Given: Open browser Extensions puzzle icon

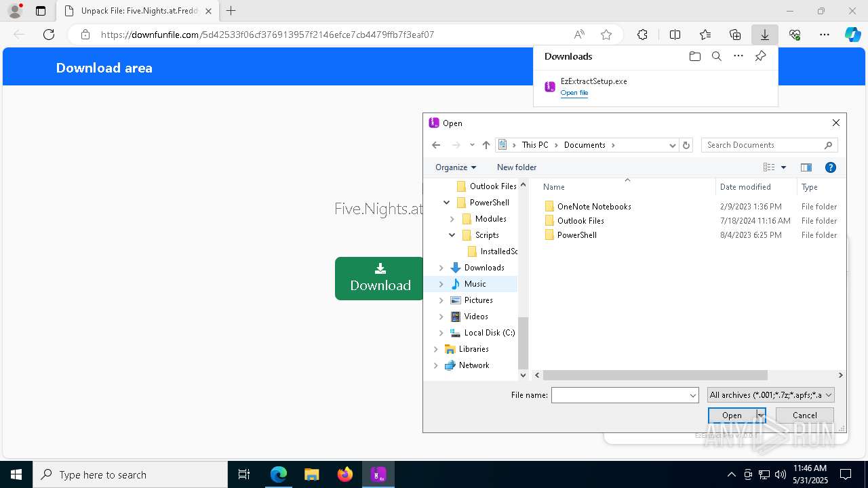Looking at the screenshot, I should (642, 35).
